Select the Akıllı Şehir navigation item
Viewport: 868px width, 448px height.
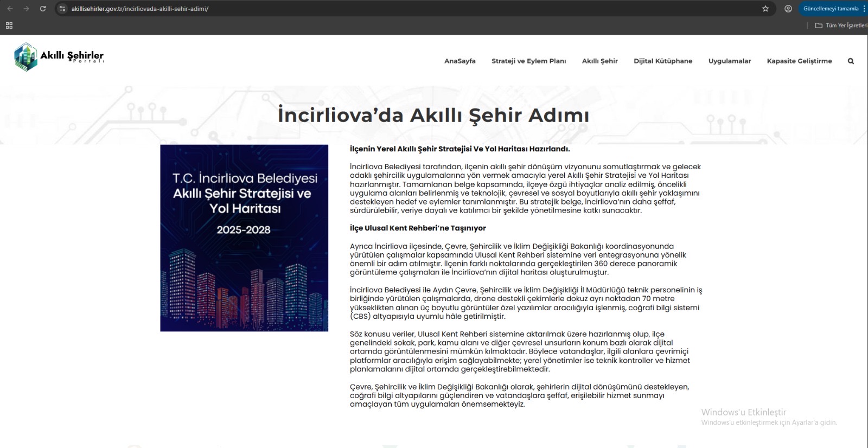click(599, 61)
